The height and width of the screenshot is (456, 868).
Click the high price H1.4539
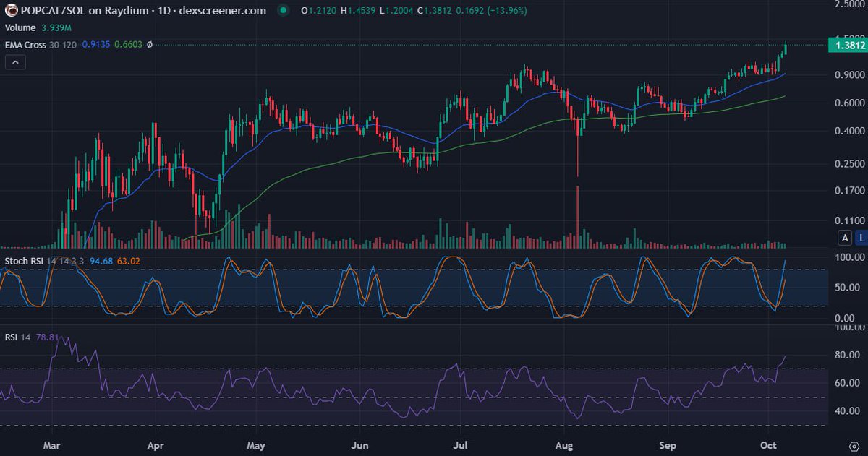pos(357,11)
